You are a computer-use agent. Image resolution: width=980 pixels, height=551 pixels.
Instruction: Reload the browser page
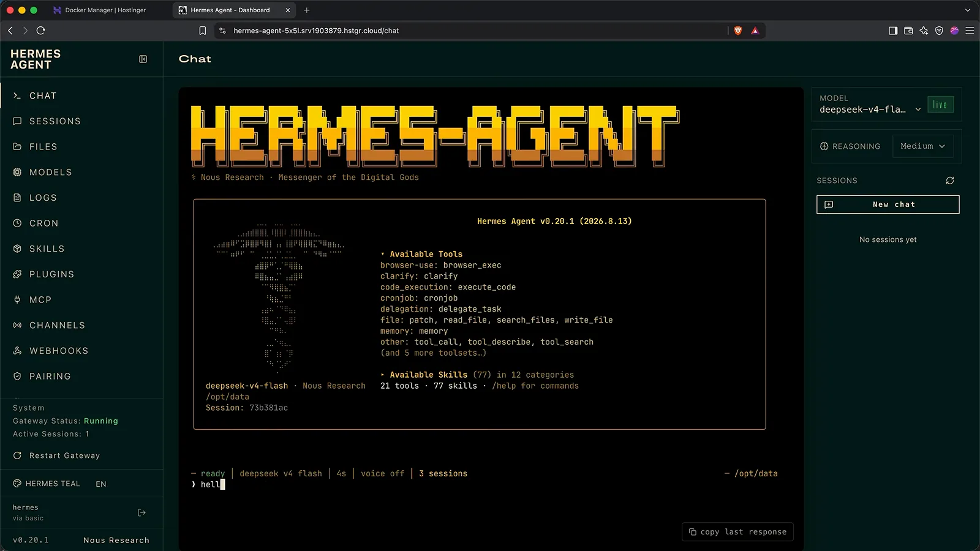point(41,31)
